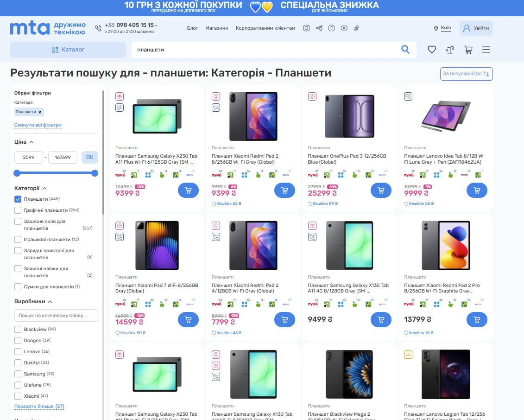Change city from Київ

pos(446,28)
